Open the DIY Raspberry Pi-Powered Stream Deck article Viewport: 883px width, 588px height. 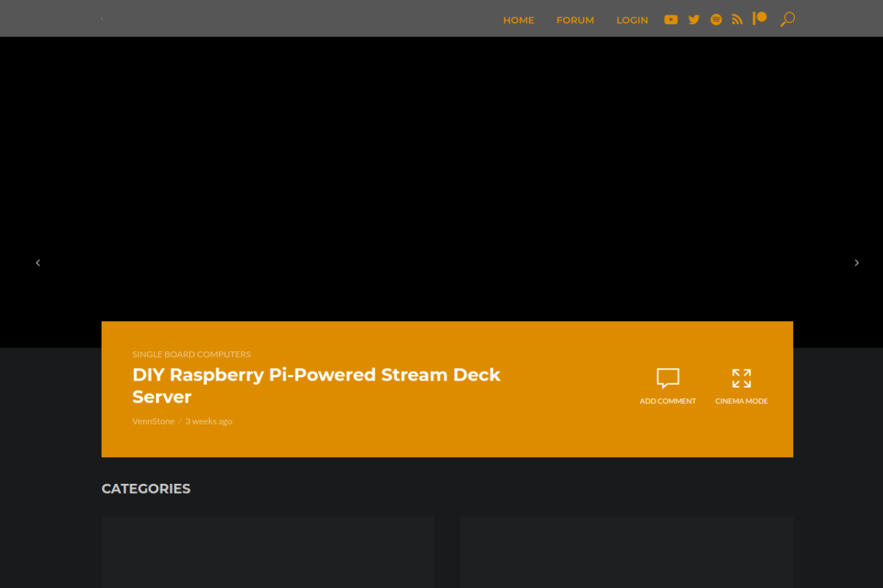(x=317, y=385)
